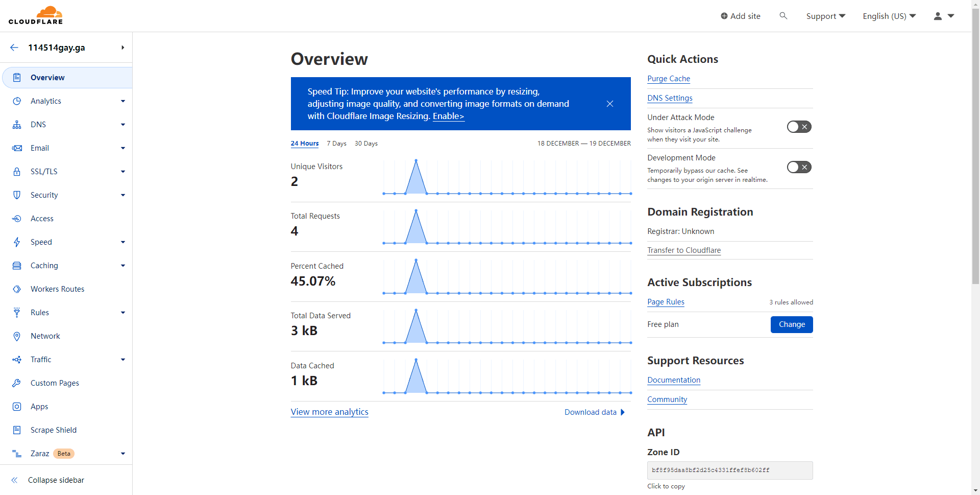Screen dimensions: 980x495
Task: Expand the Zaraz section arrow
Action: coord(123,454)
